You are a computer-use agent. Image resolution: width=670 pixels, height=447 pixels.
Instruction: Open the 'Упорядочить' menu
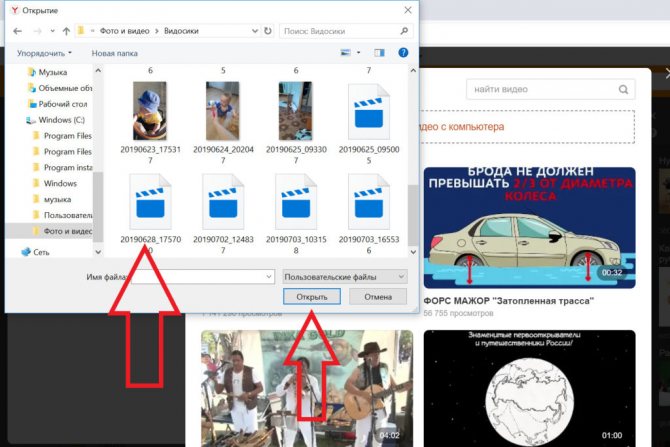point(44,53)
